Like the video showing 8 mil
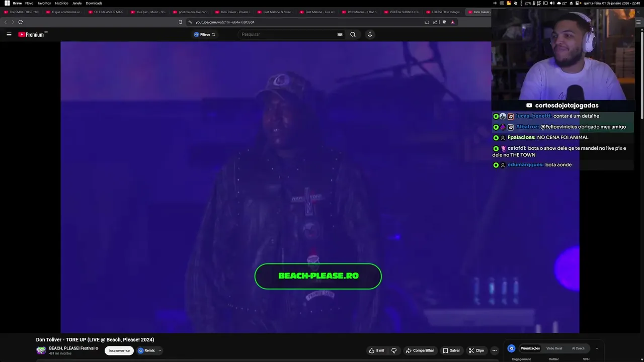Screen dimensions: 644x362 [x=376, y=350]
